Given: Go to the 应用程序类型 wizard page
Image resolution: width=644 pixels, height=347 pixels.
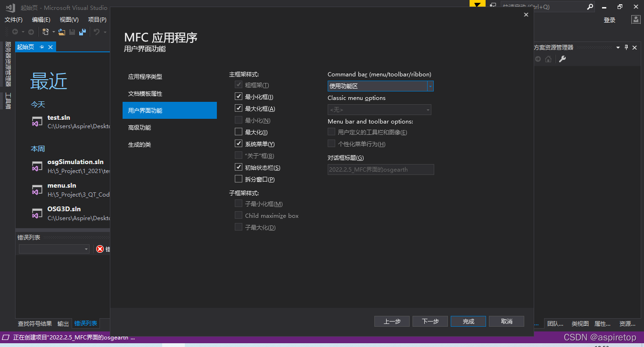Looking at the screenshot, I should coord(170,76).
